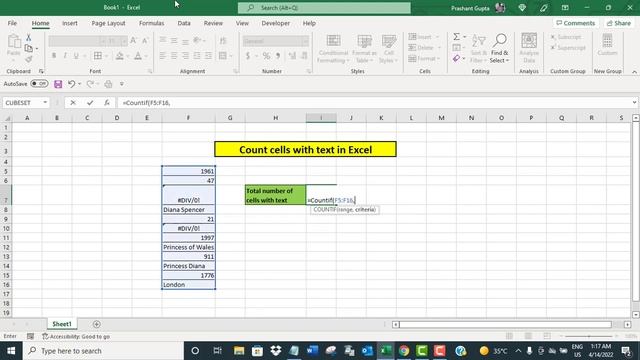Viewport: 640px width, 360px height.
Task: Select the Sheet1 tab
Action: [62, 324]
